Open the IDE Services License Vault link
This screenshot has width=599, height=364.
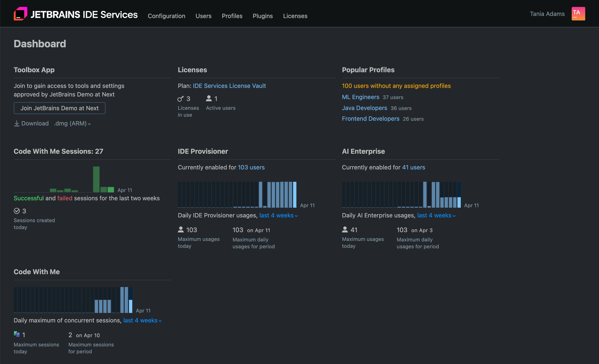click(x=229, y=86)
